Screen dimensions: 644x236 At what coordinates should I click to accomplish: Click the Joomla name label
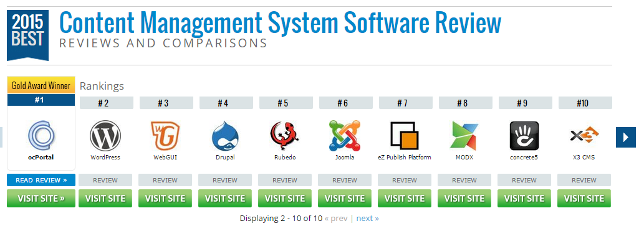(x=345, y=157)
